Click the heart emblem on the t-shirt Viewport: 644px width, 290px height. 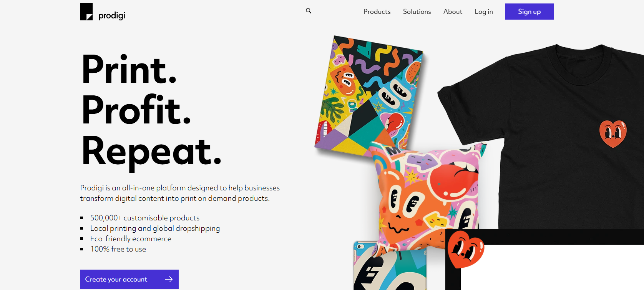pyautogui.click(x=613, y=133)
